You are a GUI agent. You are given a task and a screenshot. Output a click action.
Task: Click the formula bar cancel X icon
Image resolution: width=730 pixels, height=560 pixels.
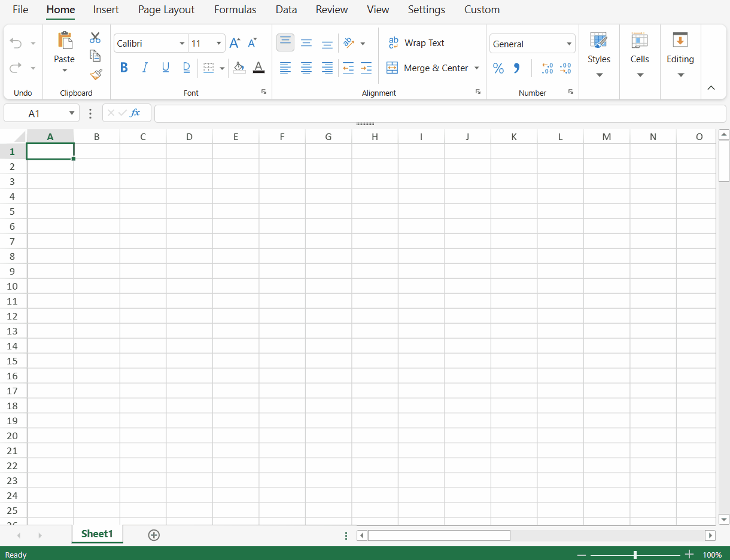(111, 112)
